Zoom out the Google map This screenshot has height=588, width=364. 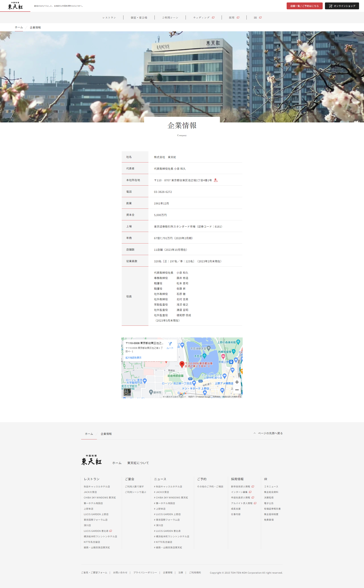237,390
